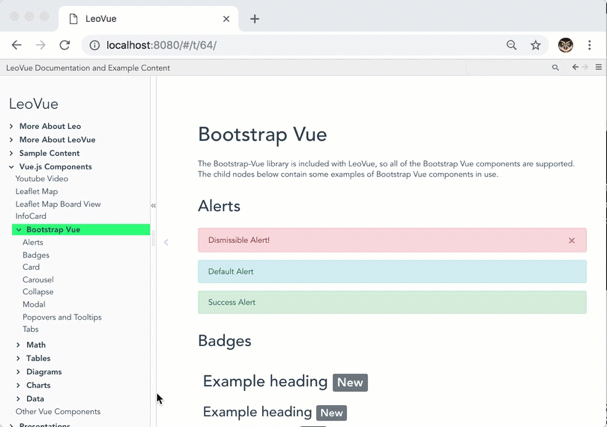Open Popovers and Tooltips node

[62, 317]
